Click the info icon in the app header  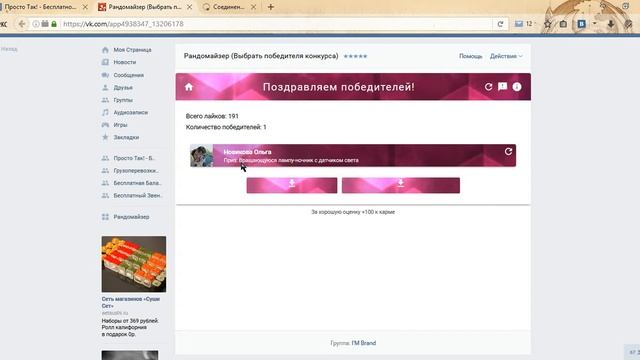(517, 87)
